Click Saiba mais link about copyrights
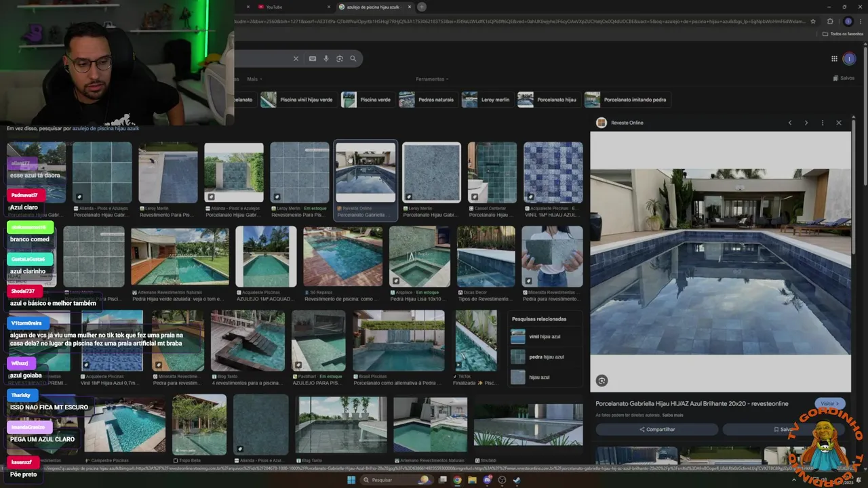868x488 pixels. [673, 415]
